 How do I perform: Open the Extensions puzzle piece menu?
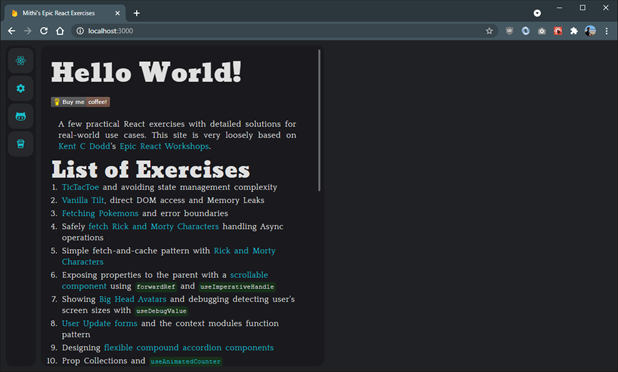(x=574, y=31)
